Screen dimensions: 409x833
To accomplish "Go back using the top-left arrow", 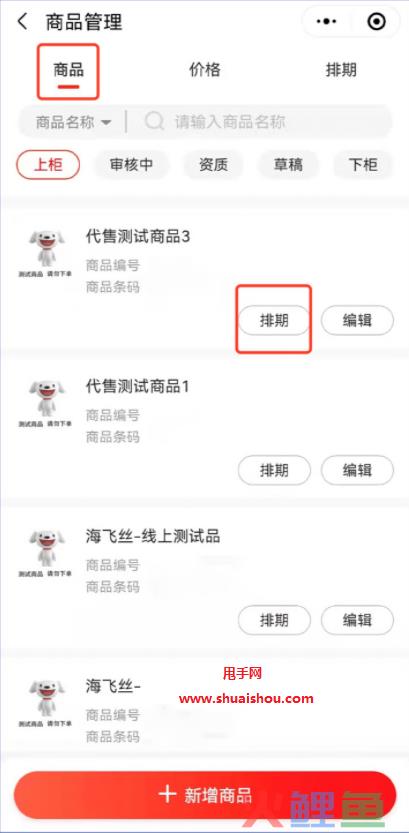I will pyautogui.click(x=22, y=22).
